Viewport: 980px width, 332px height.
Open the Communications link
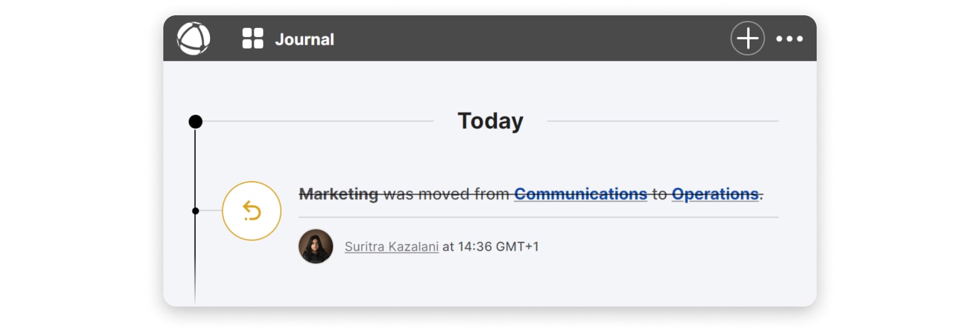pos(581,194)
